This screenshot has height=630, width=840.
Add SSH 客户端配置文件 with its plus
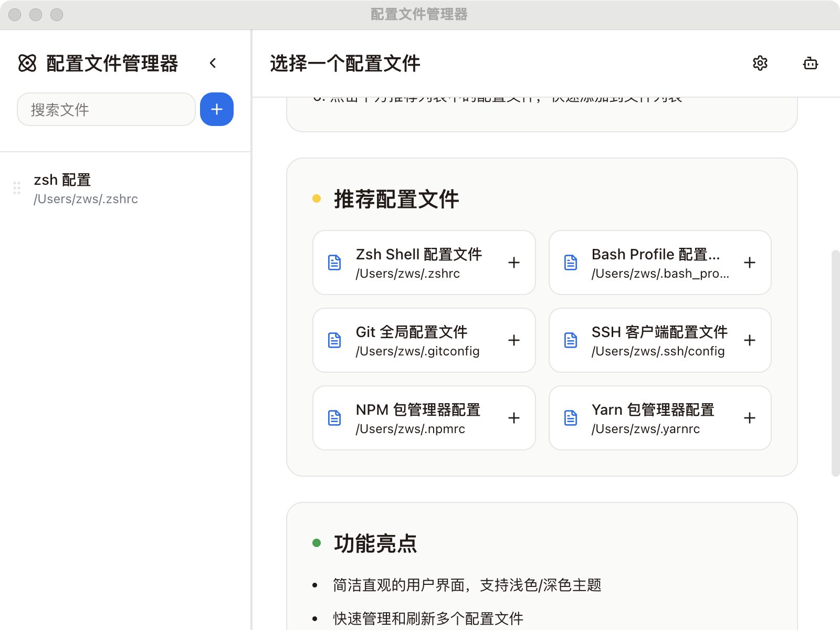[x=750, y=340]
